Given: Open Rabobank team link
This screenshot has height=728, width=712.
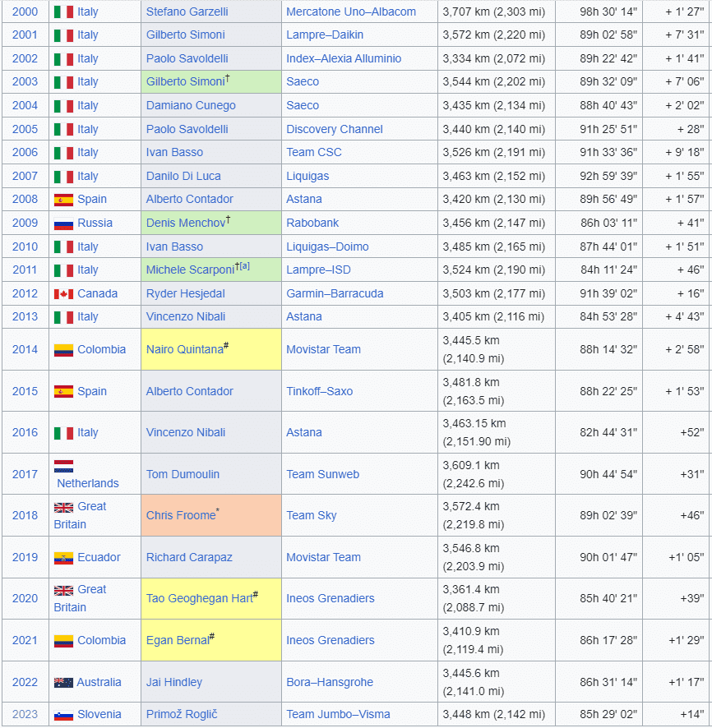Looking at the screenshot, I should (312, 223).
